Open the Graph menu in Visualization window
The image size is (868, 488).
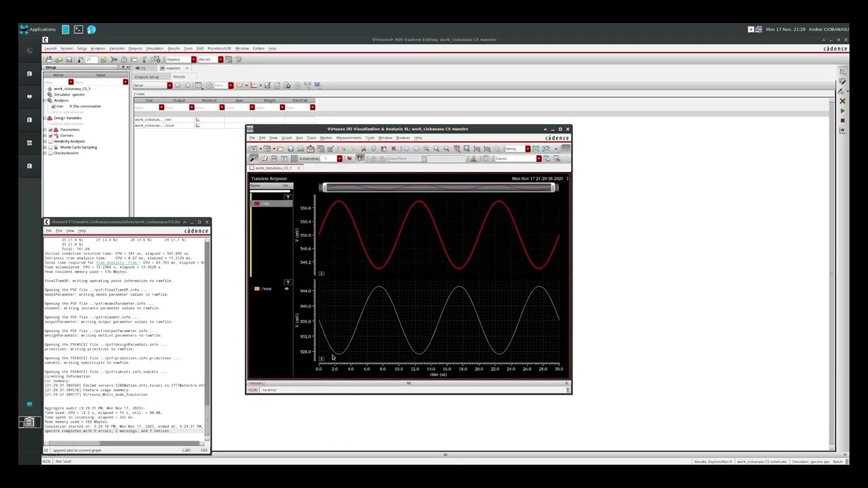(x=286, y=138)
